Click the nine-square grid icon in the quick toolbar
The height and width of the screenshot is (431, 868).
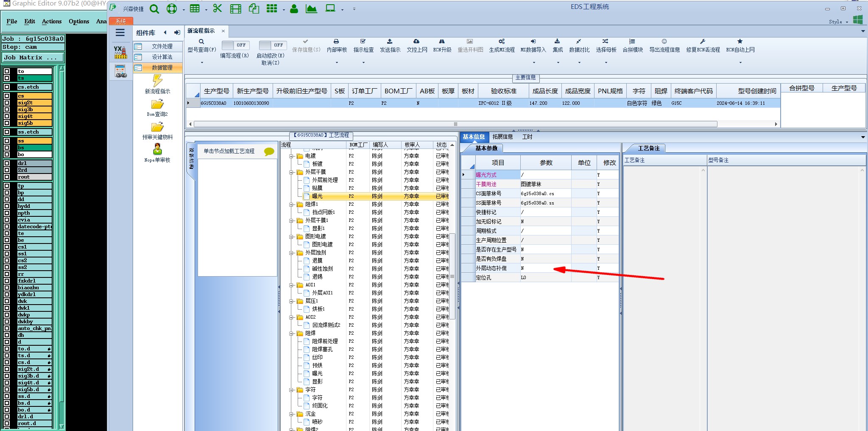click(x=272, y=8)
